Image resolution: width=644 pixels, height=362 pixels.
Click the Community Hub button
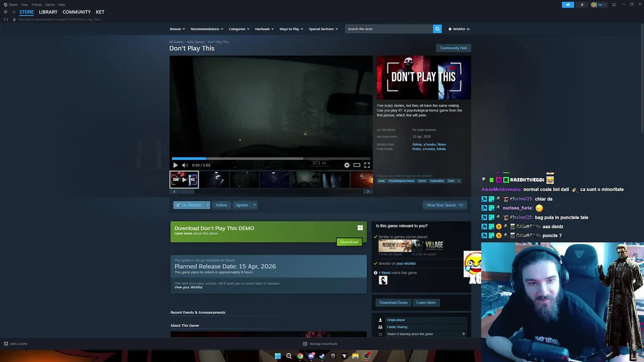pyautogui.click(x=453, y=48)
